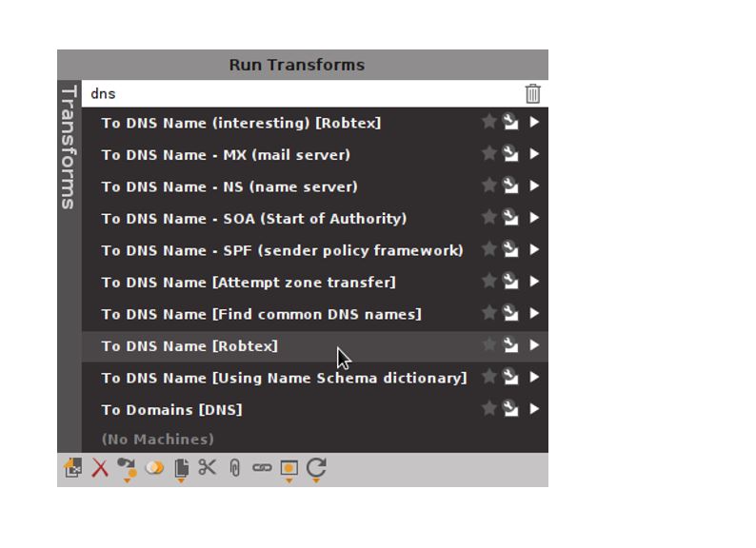The height and width of the screenshot is (548, 756).
Task: Click the Run Transforms title bar
Action: 302,65
